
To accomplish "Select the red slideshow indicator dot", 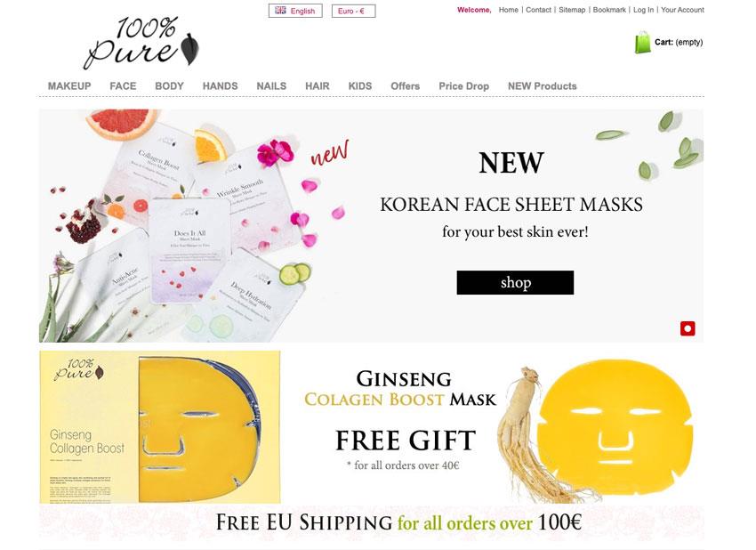I will point(688,328).
